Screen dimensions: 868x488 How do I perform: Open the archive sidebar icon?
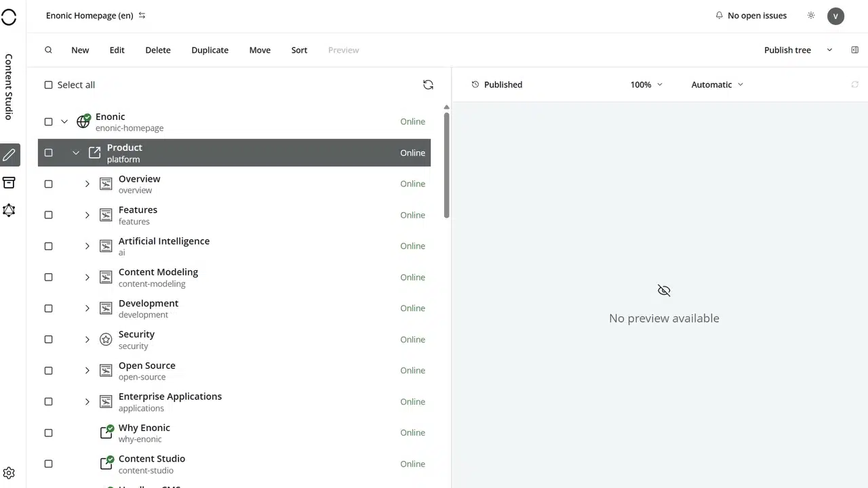coord(9,183)
